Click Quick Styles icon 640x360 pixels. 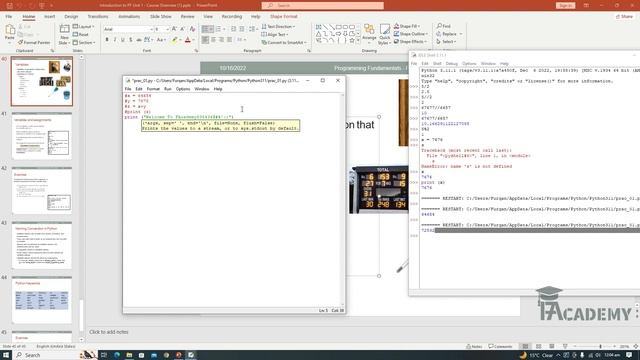click(x=384, y=35)
